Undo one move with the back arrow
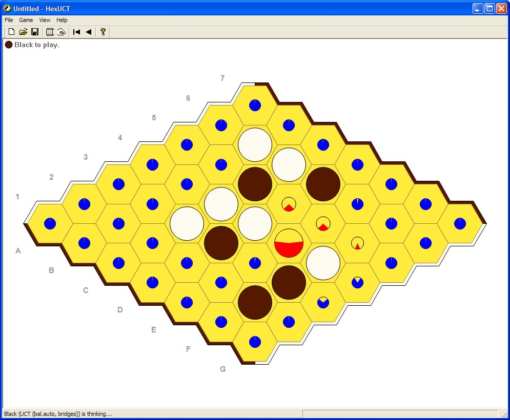The width and height of the screenshot is (510, 420). pos(88,32)
